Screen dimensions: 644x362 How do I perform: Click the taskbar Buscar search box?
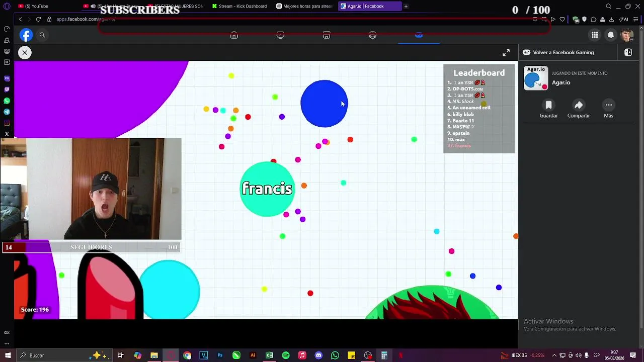(x=65, y=355)
